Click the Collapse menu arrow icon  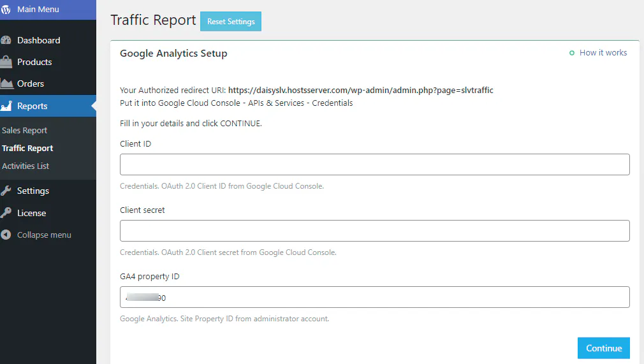click(6, 235)
